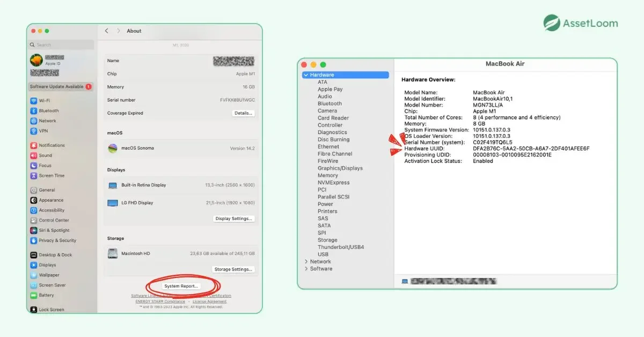Open Bluetooth icon in settings sidebar

click(x=34, y=111)
